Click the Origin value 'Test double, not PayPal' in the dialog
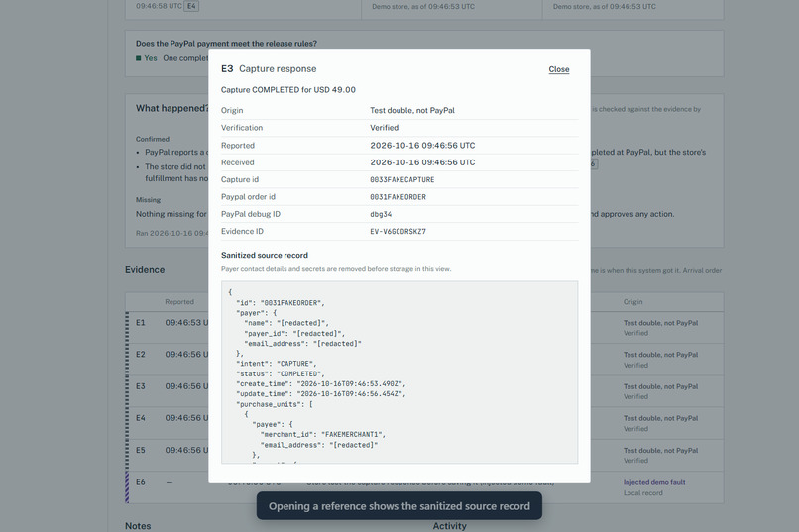 pyautogui.click(x=412, y=111)
